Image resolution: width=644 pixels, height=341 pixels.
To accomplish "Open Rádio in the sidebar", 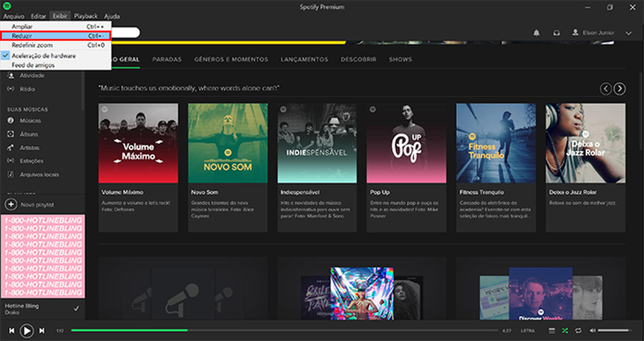I will (x=27, y=89).
